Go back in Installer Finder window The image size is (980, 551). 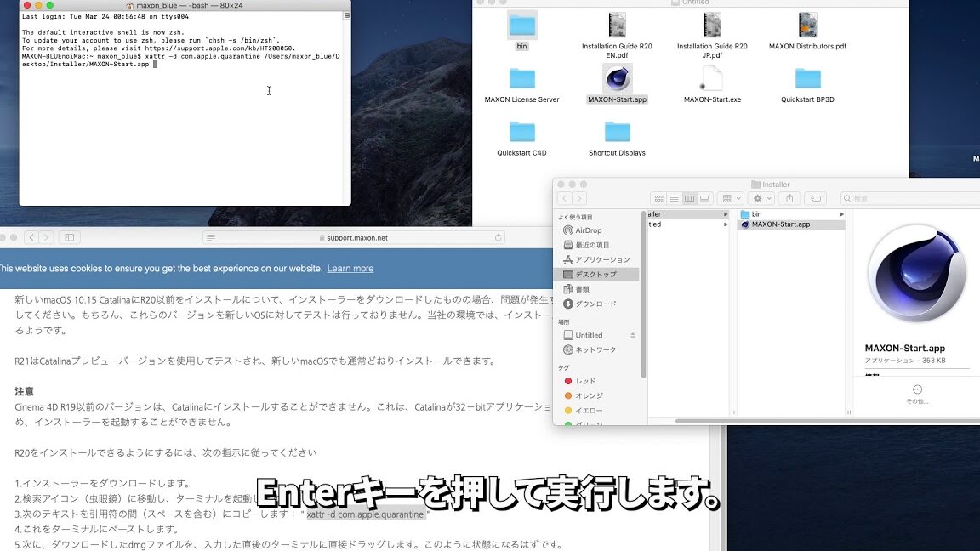564,198
